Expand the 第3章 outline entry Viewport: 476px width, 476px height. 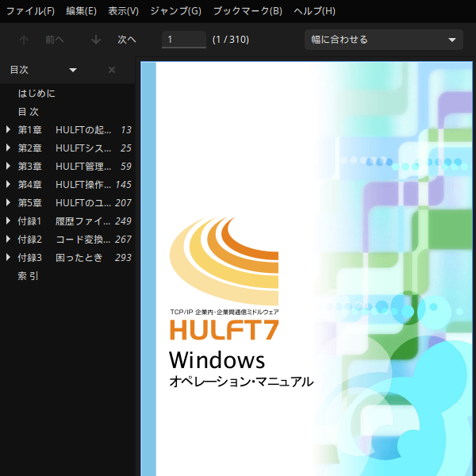click(9, 167)
